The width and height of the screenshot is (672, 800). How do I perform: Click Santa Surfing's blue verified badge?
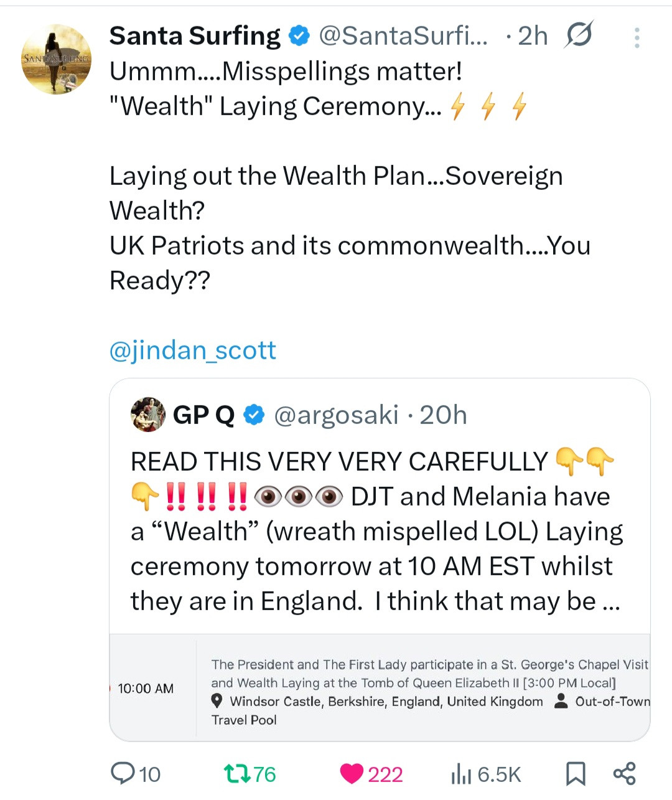click(300, 36)
